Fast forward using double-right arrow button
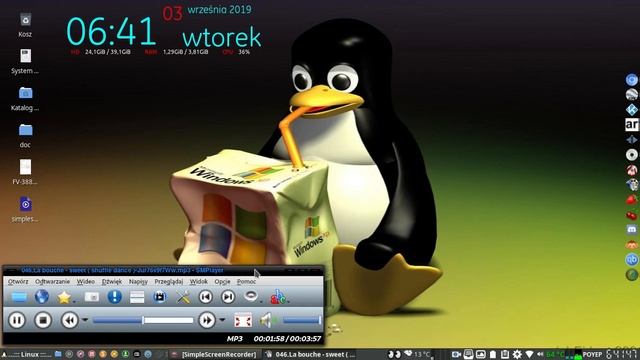This screenshot has width=640, height=360. pos(207,320)
